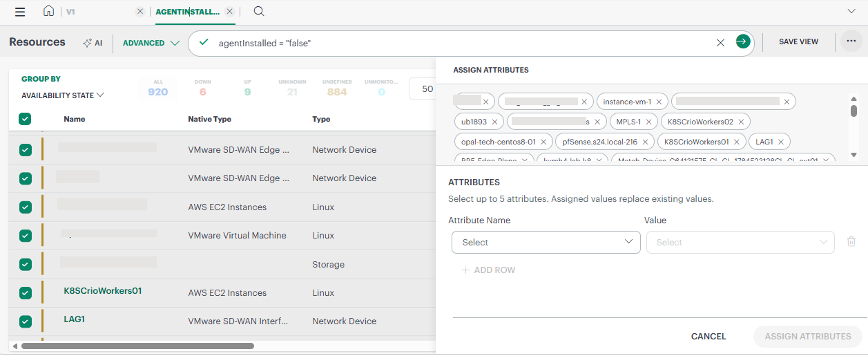Run the query with green arrow
Viewport: 868px width, 356px height.
[742, 42]
